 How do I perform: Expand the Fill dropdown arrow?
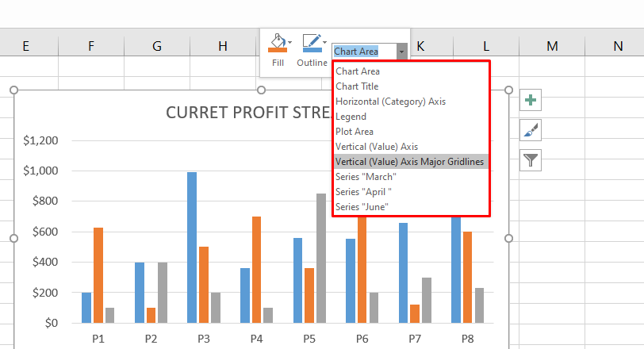(290, 42)
